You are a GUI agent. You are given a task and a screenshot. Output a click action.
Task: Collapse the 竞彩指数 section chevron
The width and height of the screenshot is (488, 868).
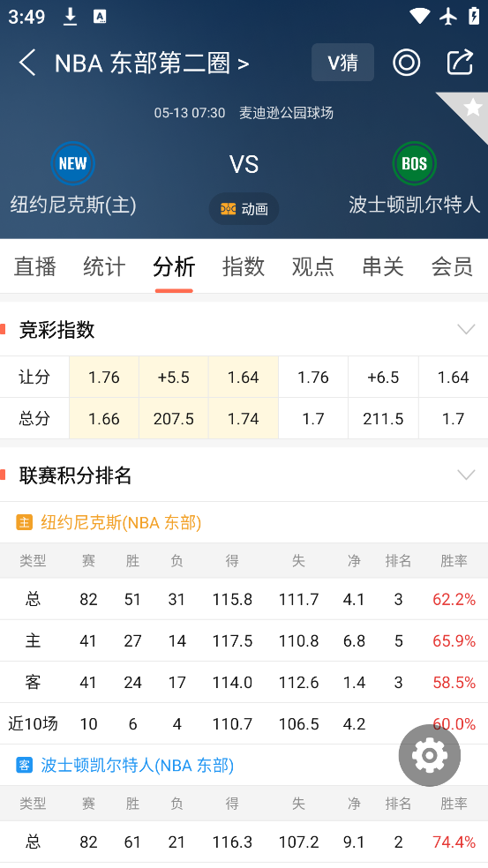coord(466,329)
